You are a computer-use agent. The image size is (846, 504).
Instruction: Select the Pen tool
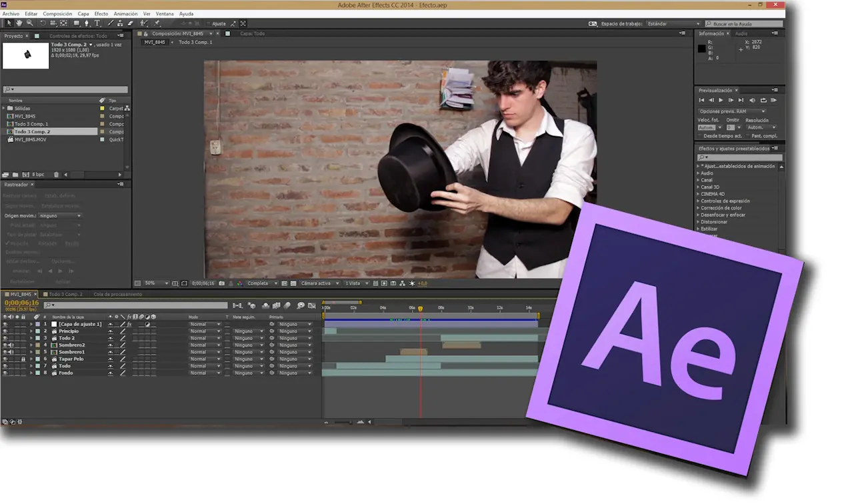87,23
